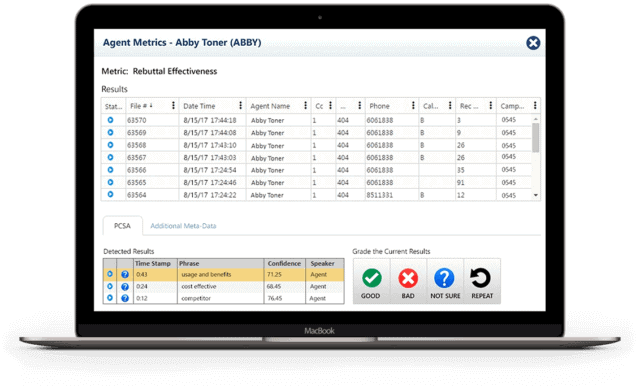Click confidence value 68.45
640x386 pixels.
click(274, 286)
